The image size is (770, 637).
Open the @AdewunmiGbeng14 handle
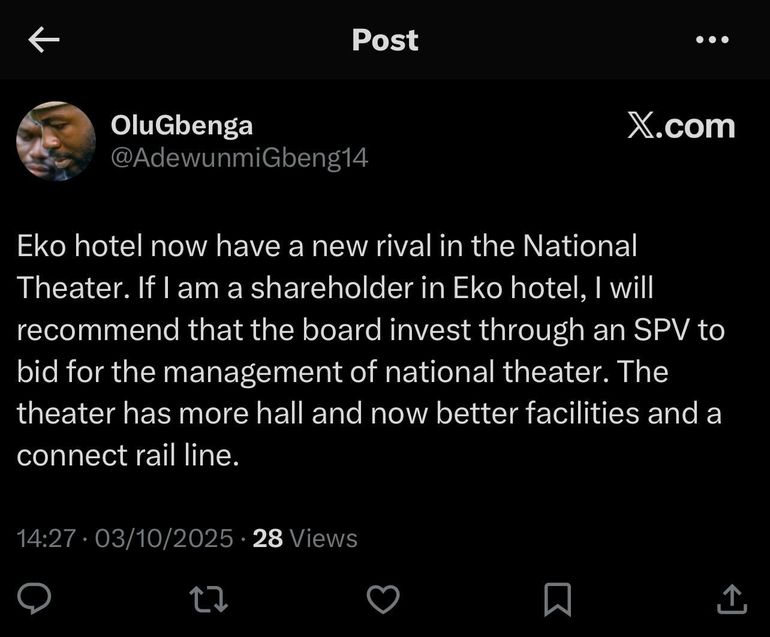coord(239,158)
